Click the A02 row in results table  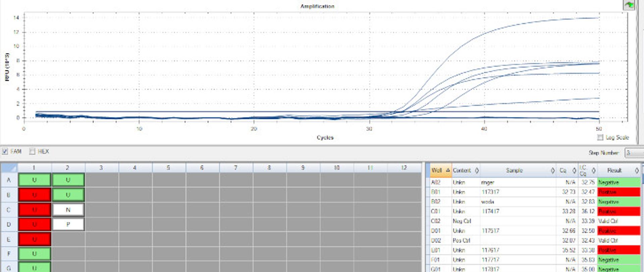pyautogui.click(x=535, y=182)
